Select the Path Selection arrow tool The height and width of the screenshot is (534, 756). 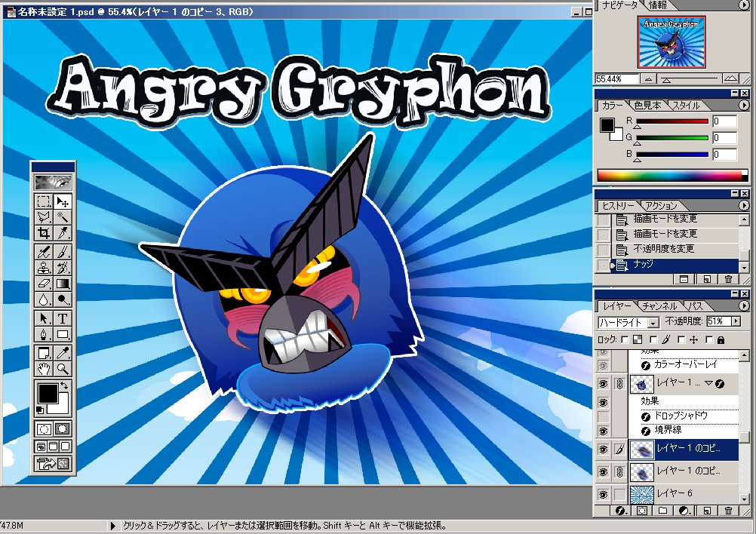[44, 318]
